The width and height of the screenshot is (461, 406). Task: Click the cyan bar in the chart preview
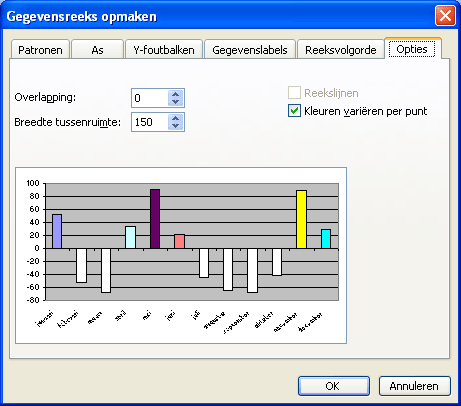326,239
